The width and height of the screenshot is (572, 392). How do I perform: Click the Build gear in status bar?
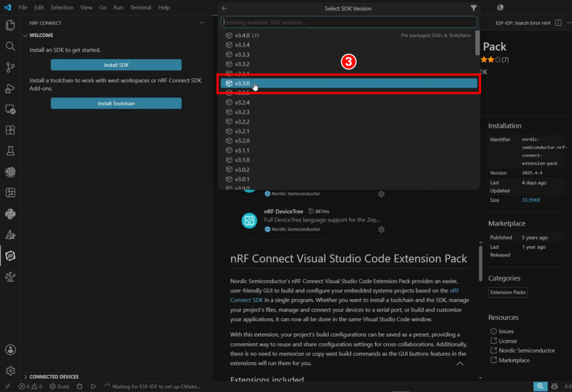[59, 386]
